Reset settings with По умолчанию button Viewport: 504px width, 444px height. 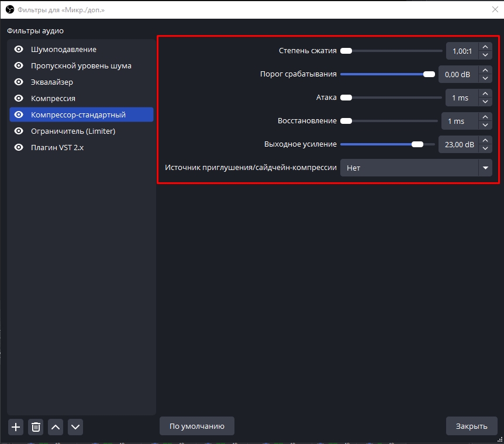197,426
